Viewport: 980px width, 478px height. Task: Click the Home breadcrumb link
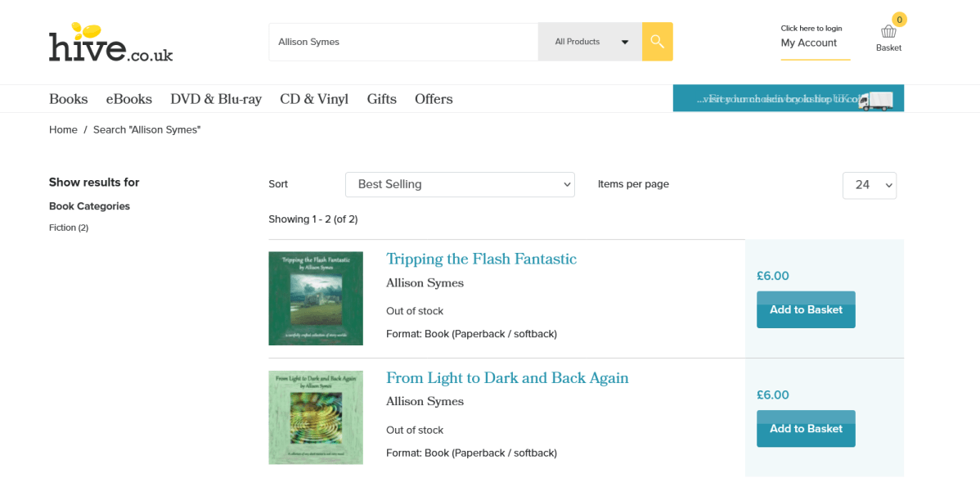pyautogui.click(x=63, y=130)
